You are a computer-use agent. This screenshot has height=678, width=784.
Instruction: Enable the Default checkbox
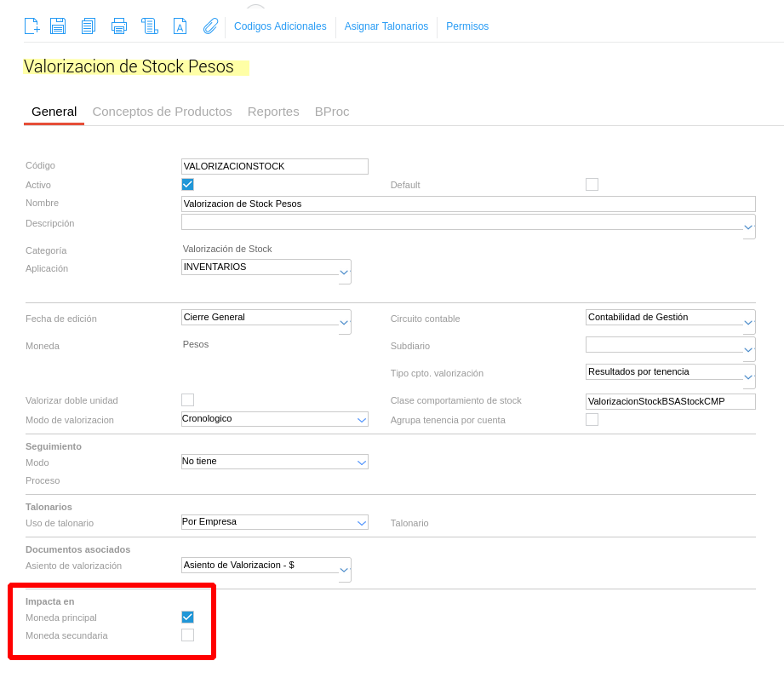(592, 184)
